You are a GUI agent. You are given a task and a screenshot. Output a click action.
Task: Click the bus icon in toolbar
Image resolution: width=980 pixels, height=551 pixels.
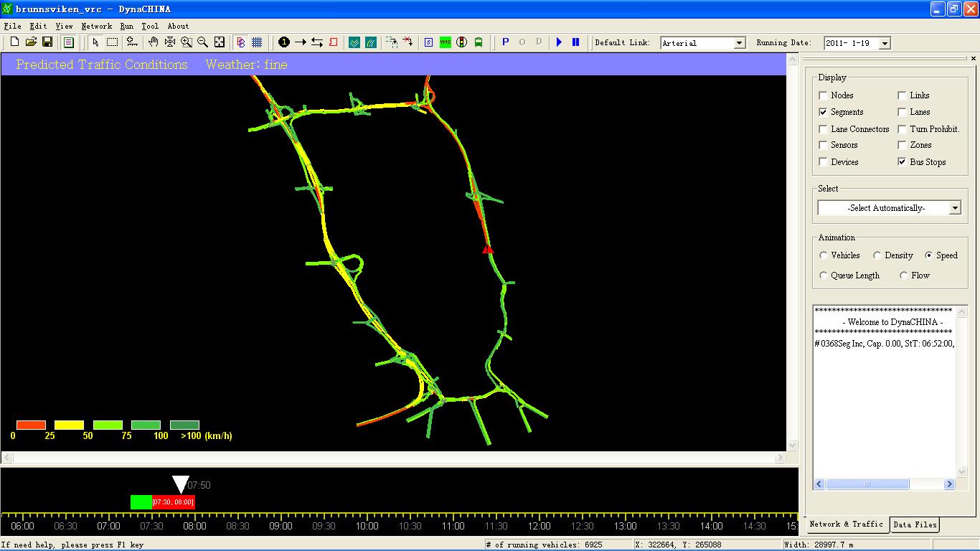[479, 42]
